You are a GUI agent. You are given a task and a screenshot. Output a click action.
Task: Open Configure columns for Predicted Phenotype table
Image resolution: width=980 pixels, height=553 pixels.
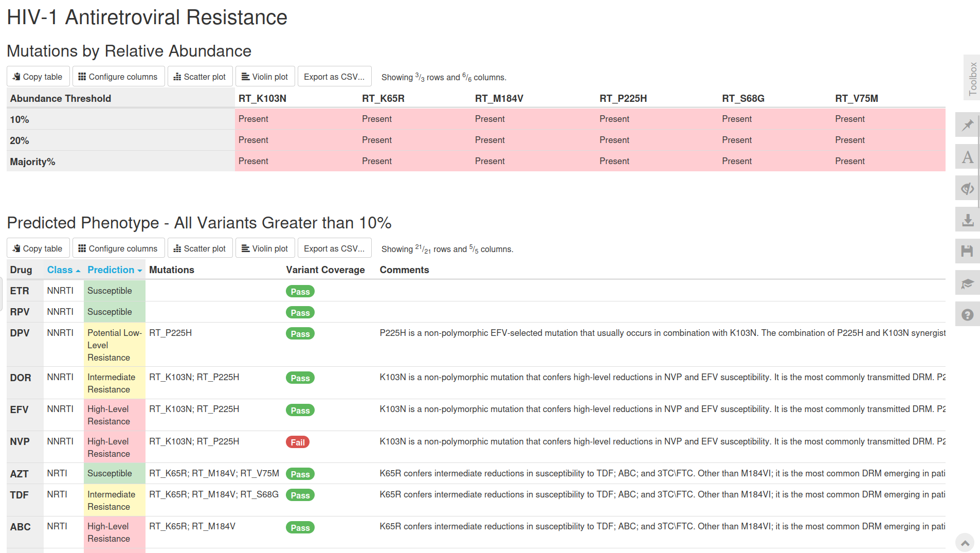(x=118, y=248)
